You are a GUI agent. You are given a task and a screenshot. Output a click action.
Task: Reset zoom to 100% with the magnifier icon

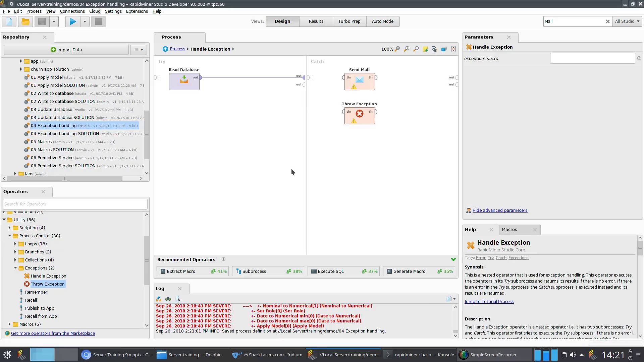tap(397, 49)
